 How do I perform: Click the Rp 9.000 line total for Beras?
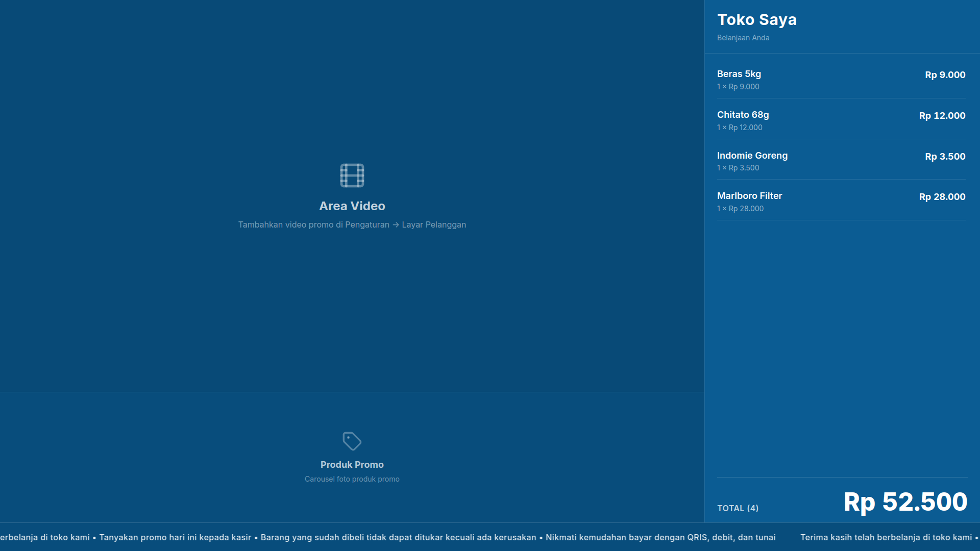coord(945,75)
